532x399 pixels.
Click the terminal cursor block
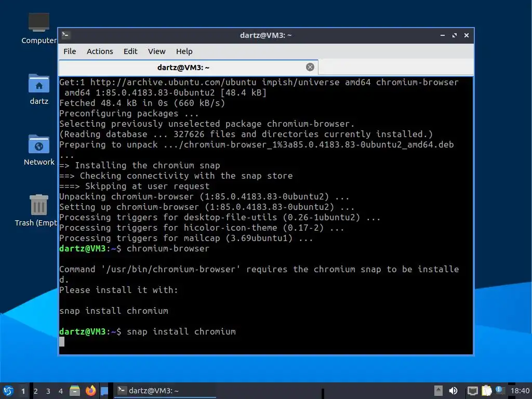[62, 342]
